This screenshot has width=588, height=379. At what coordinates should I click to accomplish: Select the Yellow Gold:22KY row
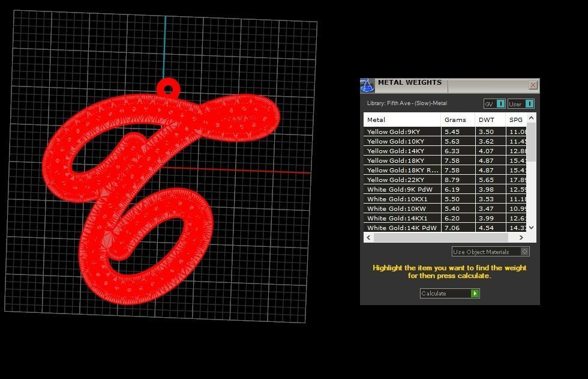[x=445, y=180]
